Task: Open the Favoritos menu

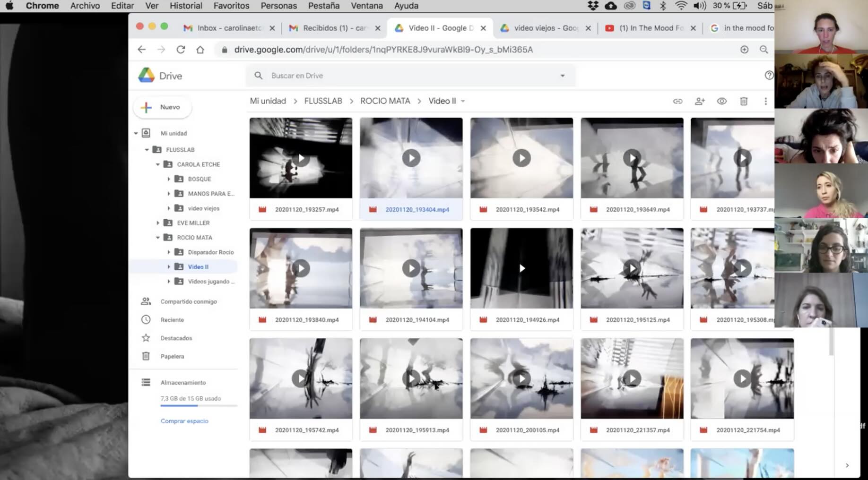Action: [231, 6]
